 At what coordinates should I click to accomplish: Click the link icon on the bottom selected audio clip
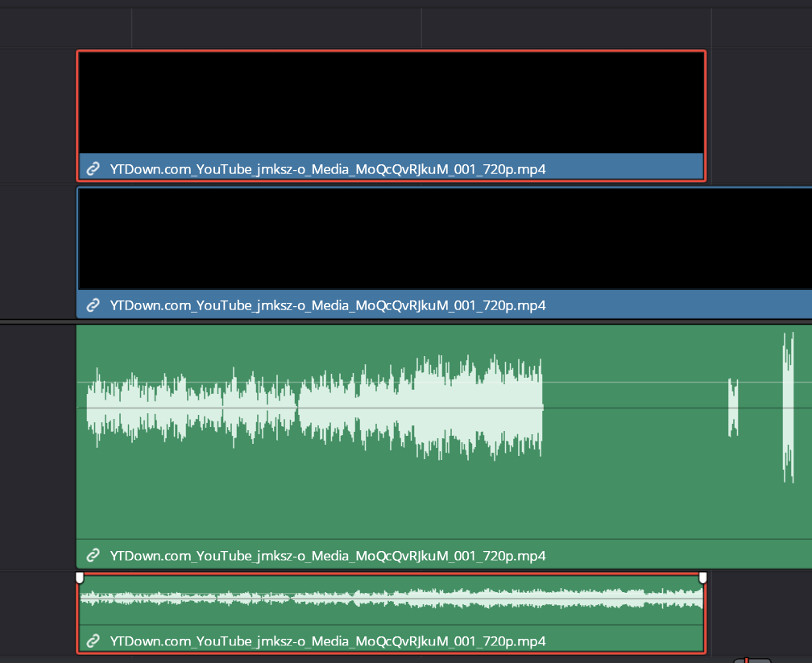tap(93, 640)
